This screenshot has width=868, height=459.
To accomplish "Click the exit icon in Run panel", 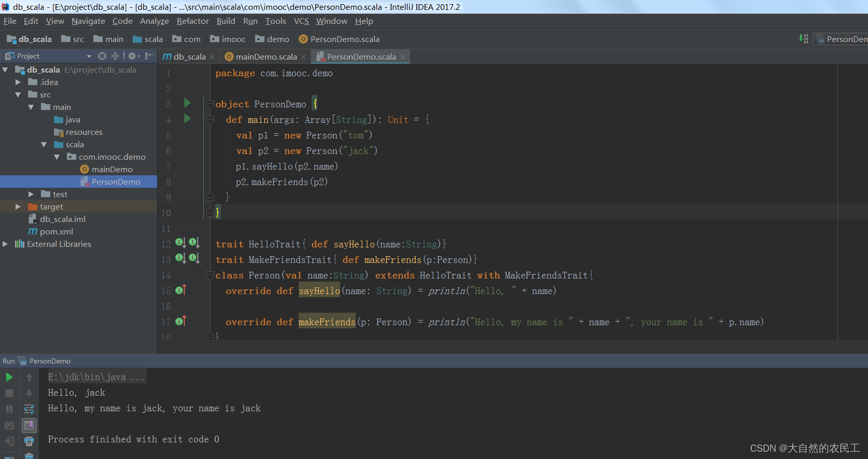I will [x=9, y=441].
